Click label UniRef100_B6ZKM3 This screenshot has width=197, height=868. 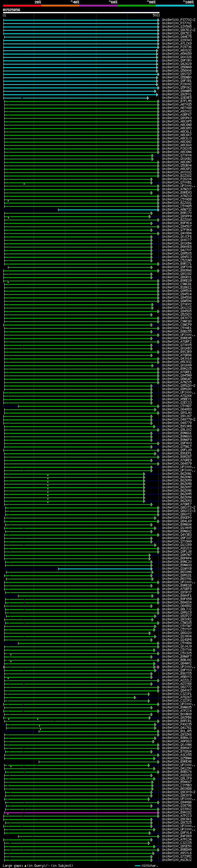pyautogui.click(x=177, y=501)
